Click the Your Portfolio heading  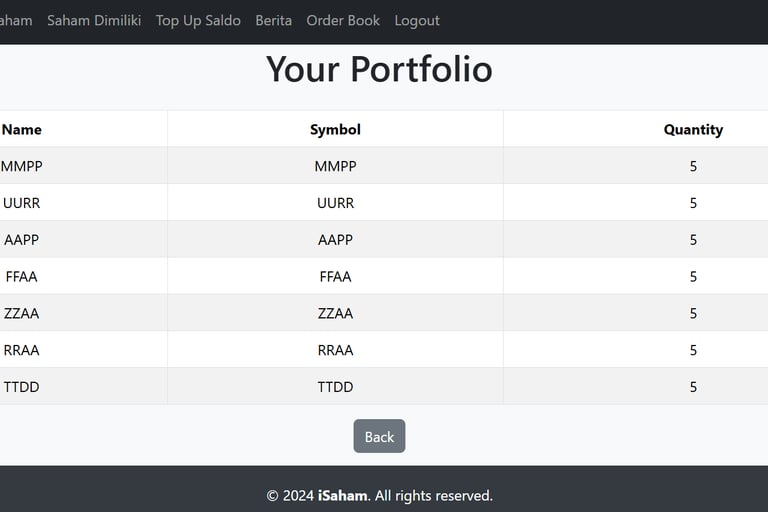[379, 69]
